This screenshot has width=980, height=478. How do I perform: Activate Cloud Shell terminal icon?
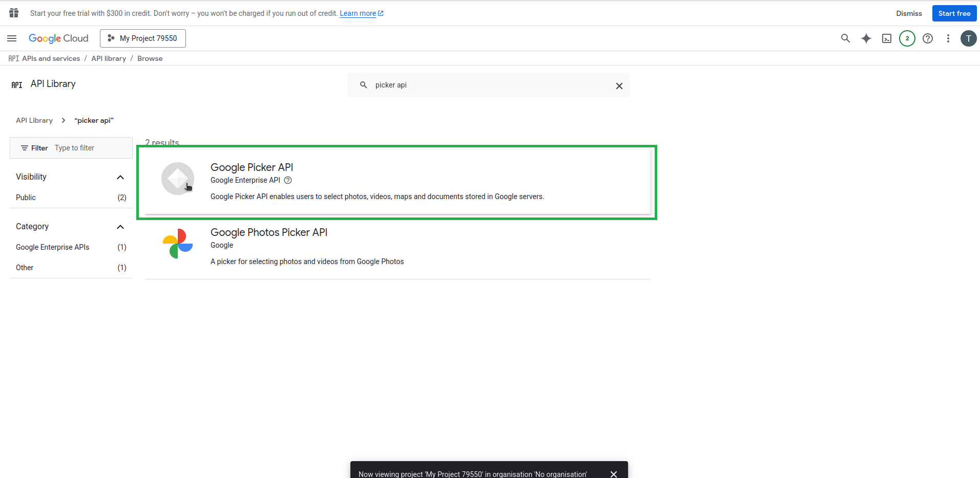(886, 38)
